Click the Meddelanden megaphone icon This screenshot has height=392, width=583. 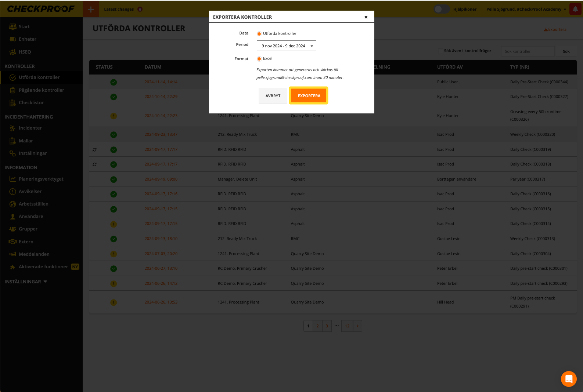(12, 254)
